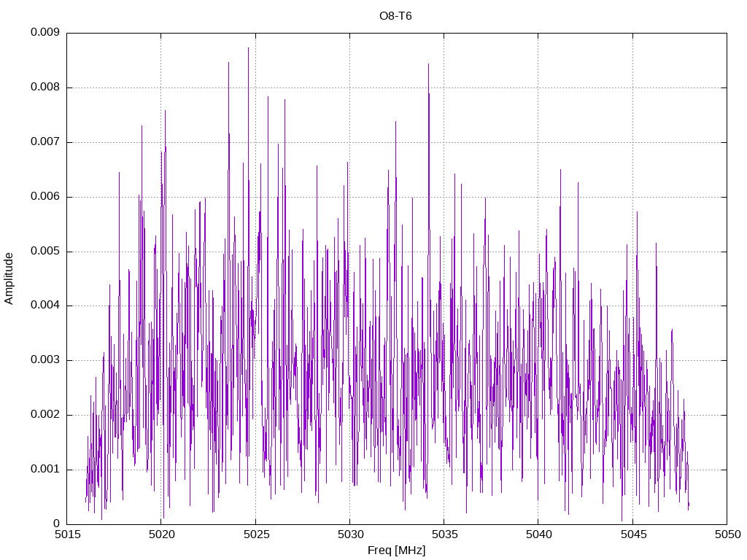Click the 5020 x-axis tick label
This screenshot has width=747, height=560.
click(x=161, y=534)
